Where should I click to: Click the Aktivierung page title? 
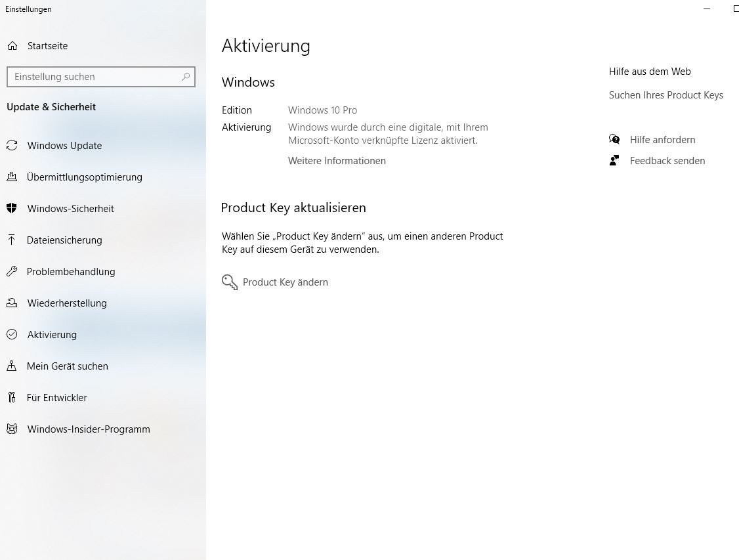click(x=266, y=46)
